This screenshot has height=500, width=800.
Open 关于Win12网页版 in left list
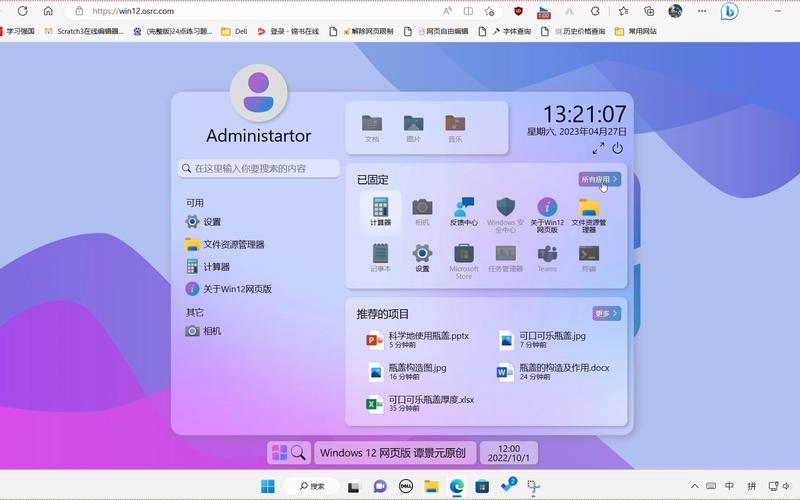[229, 289]
